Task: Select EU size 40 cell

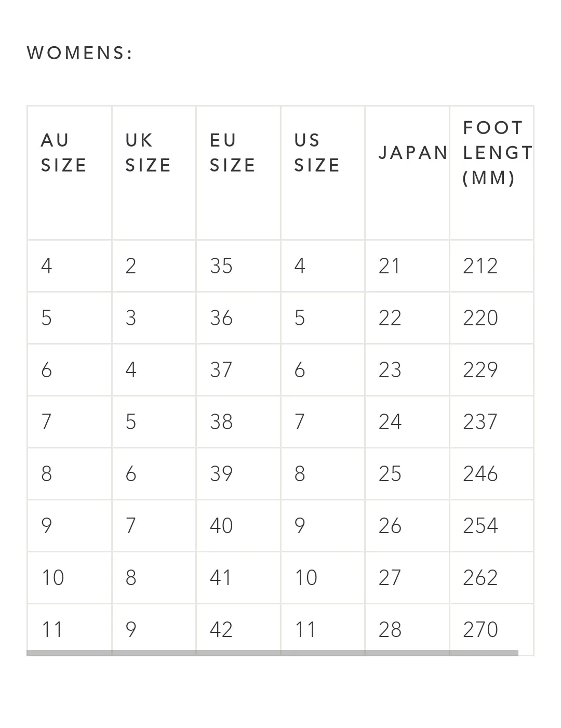Action: 238,526
